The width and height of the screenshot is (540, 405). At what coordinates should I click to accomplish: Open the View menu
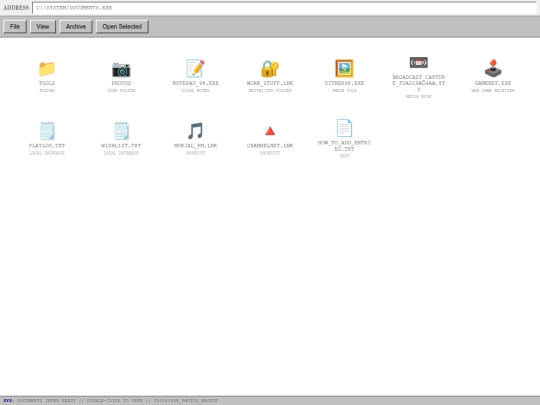click(x=43, y=27)
